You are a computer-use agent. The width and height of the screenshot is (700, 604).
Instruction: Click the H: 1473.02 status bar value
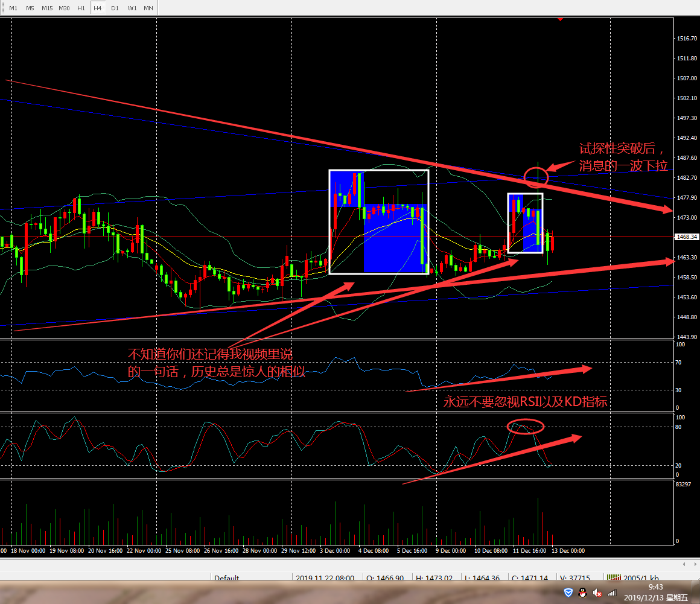click(434, 577)
